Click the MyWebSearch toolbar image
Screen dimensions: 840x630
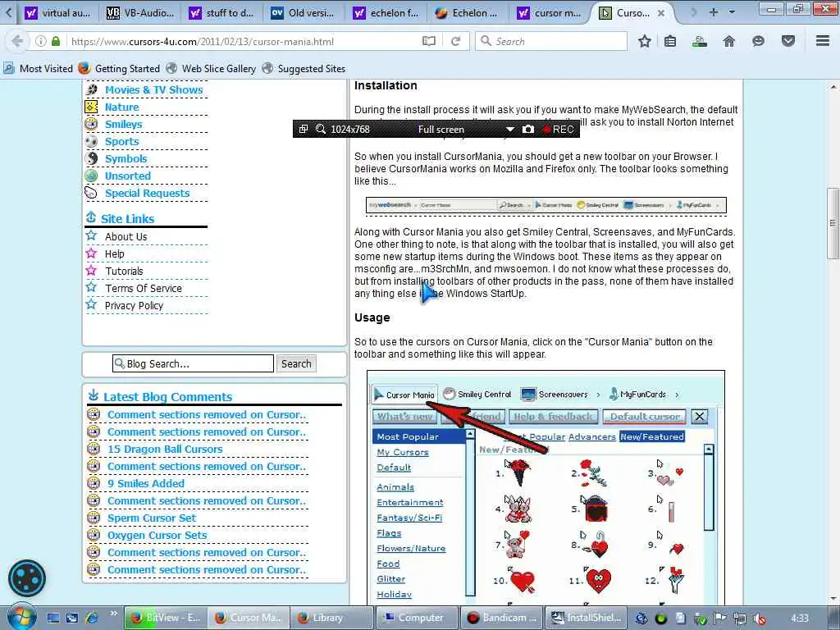546,205
